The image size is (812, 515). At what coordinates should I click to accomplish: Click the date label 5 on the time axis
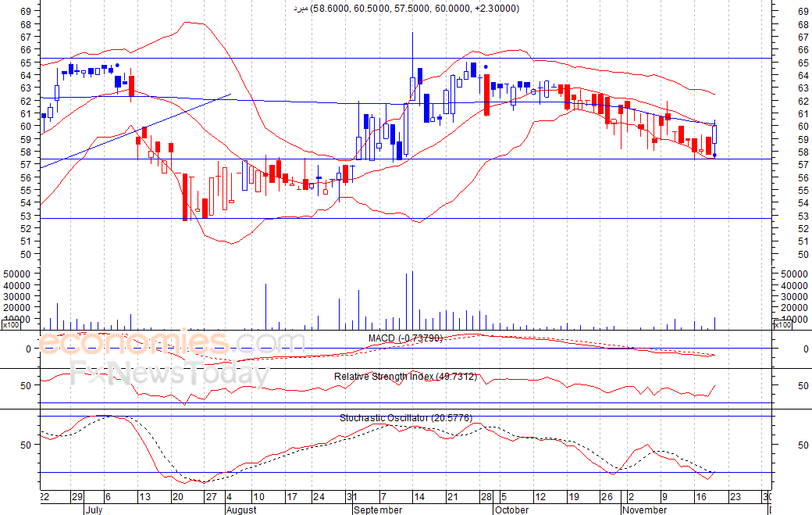504,497
